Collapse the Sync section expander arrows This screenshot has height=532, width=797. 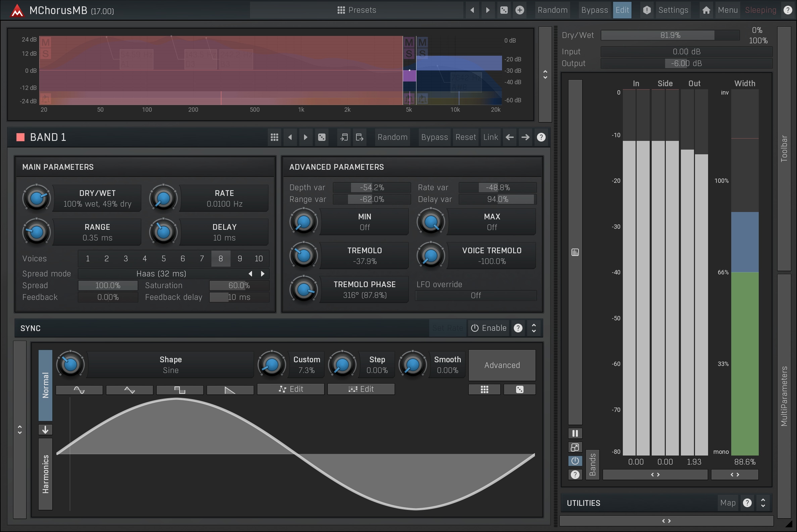click(534, 328)
